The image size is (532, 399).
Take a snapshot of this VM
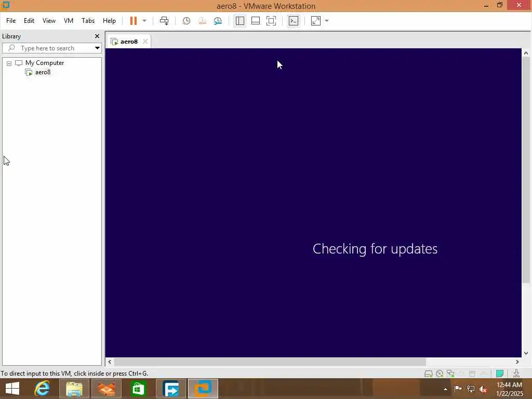tap(187, 21)
